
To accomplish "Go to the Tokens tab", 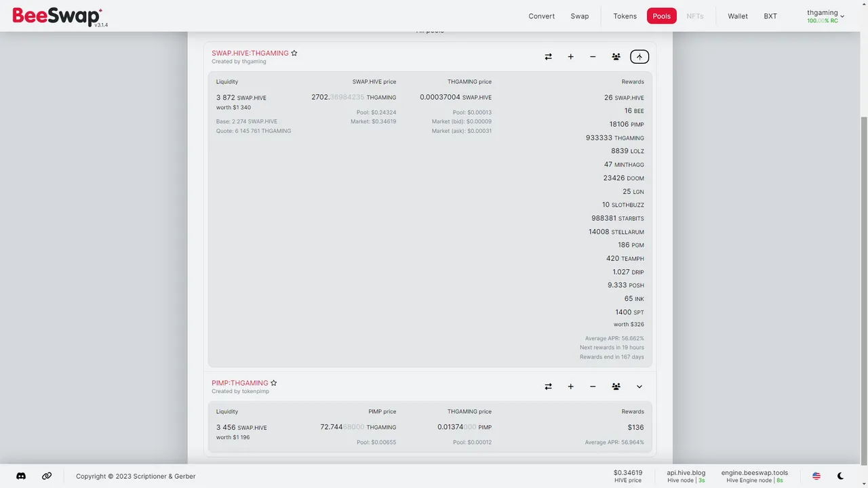I will point(625,16).
